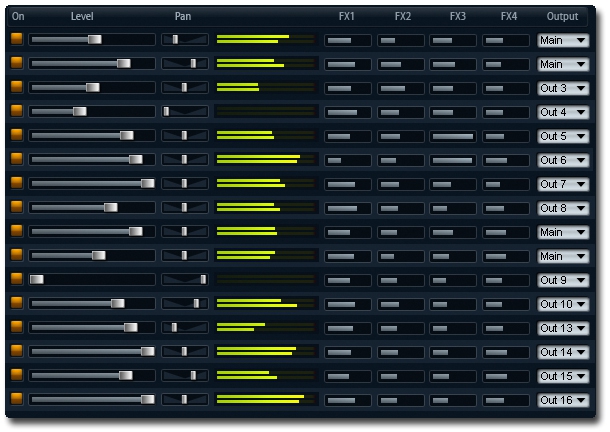Viewport: 610px width, 432px height.
Task: Mute the Out 6 channel using its On button
Action: point(16,160)
